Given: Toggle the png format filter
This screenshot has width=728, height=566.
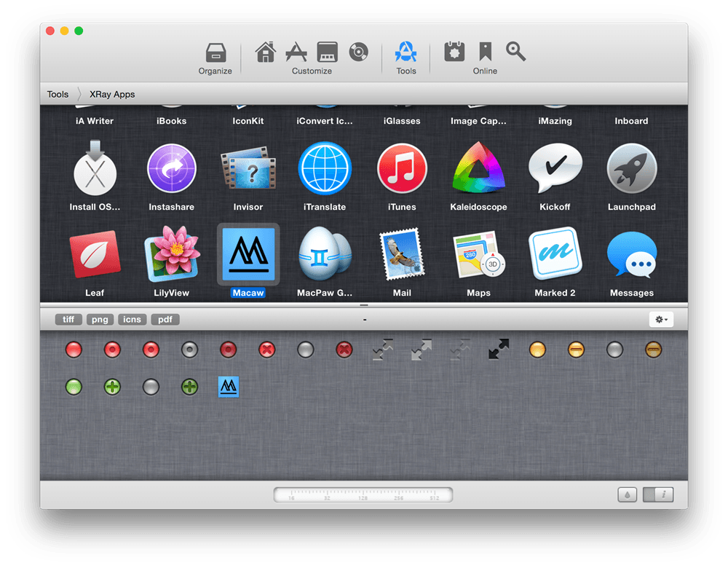Looking at the screenshot, I should click(x=100, y=319).
